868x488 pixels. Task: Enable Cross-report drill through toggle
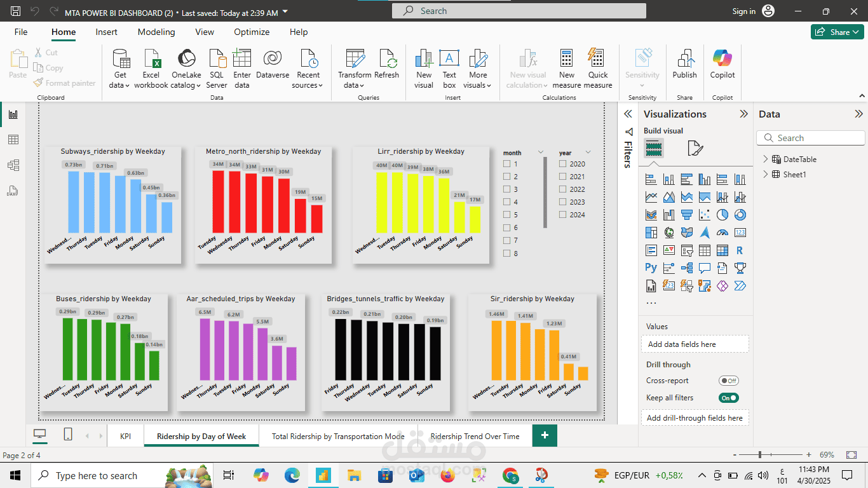pyautogui.click(x=729, y=381)
